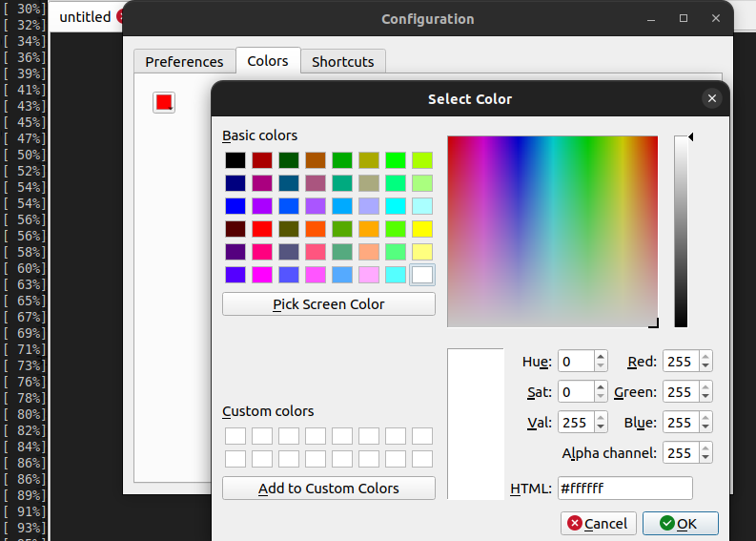756x541 pixels.
Task: Decrease the Hue value with down arrow
Action: (x=601, y=365)
